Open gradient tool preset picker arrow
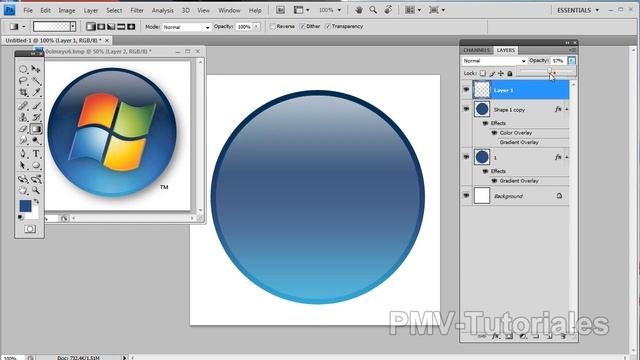Viewport: 640px width, 360px height. pyautogui.click(x=24, y=27)
